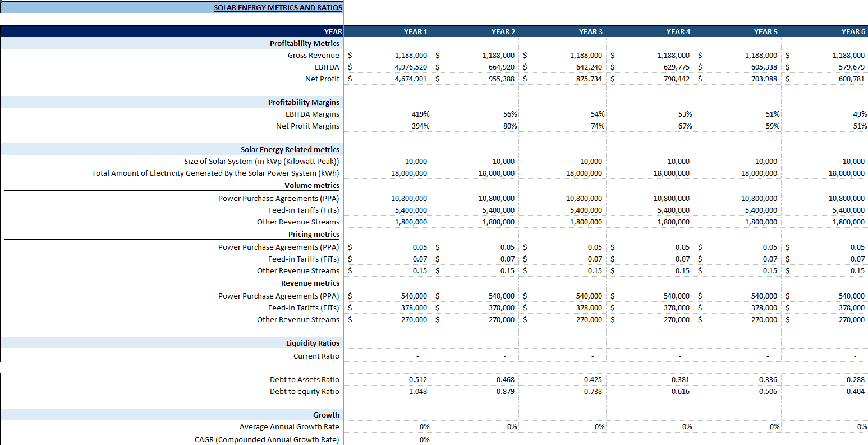Select the YEAR 4 column header

[x=678, y=32]
